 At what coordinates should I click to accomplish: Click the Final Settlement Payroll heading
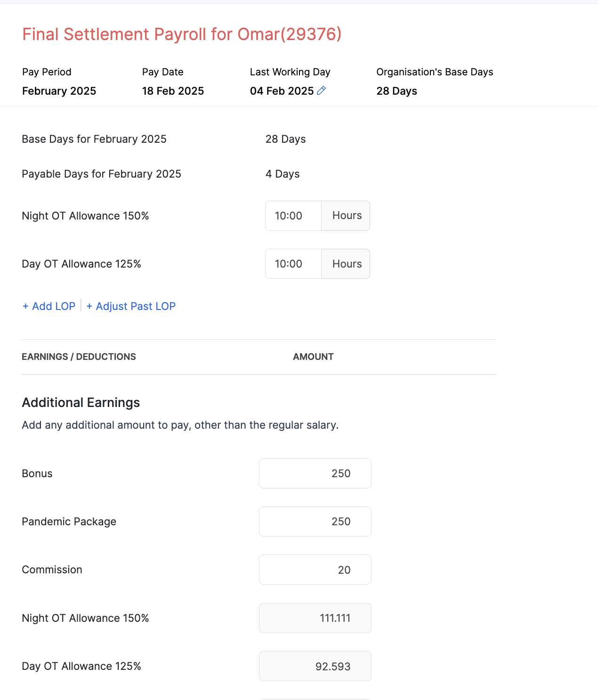tap(182, 34)
